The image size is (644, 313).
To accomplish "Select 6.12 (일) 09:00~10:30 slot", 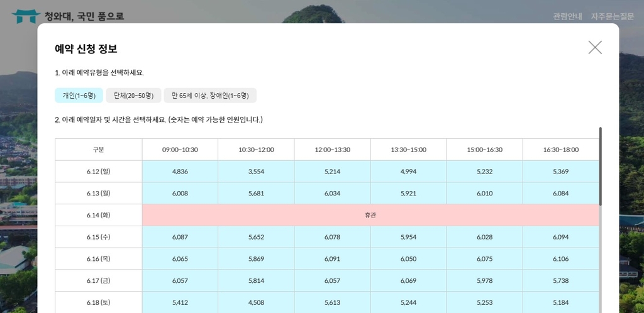I will click(x=180, y=172).
